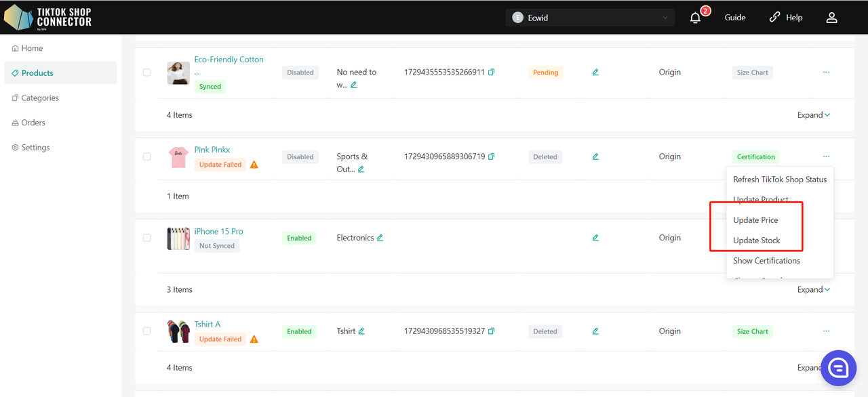Navigate to Orders in sidebar
The width and height of the screenshot is (868, 397).
(x=60, y=123)
